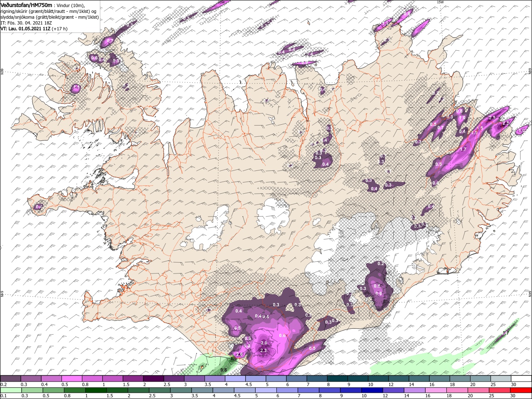Pick the white 30 swatch in upper legend
The image size is (532, 399).
[521, 379]
